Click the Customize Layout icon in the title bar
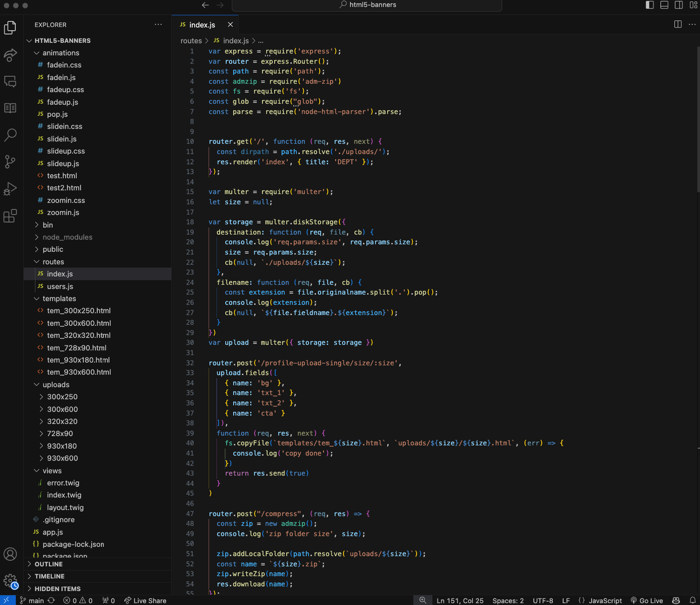Screen dimensions: 700x605 click(693, 5)
